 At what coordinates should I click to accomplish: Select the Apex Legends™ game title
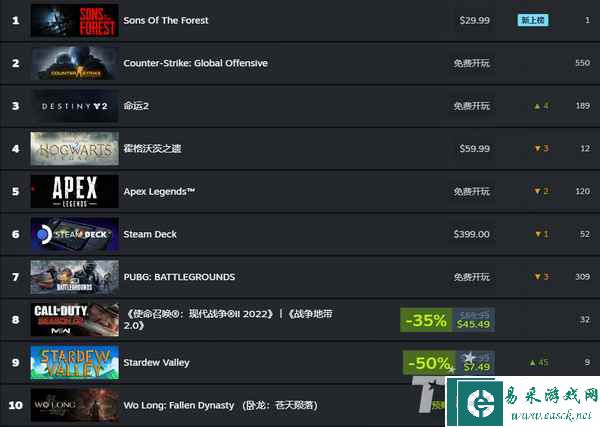point(159,191)
